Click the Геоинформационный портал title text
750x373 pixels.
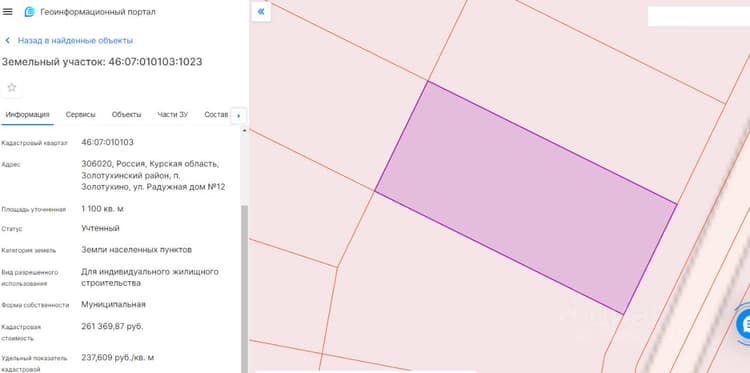point(98,12)
